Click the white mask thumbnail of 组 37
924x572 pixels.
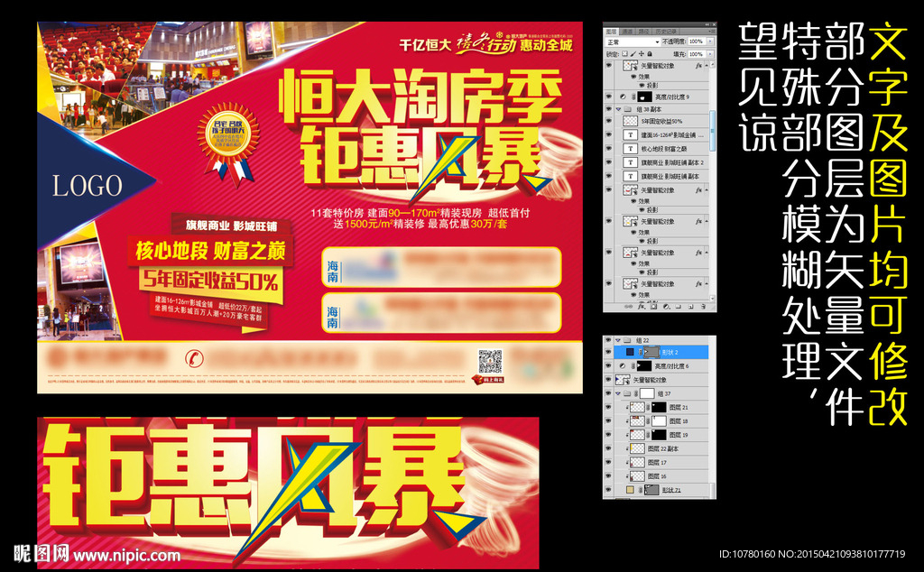tap(647, 393)
